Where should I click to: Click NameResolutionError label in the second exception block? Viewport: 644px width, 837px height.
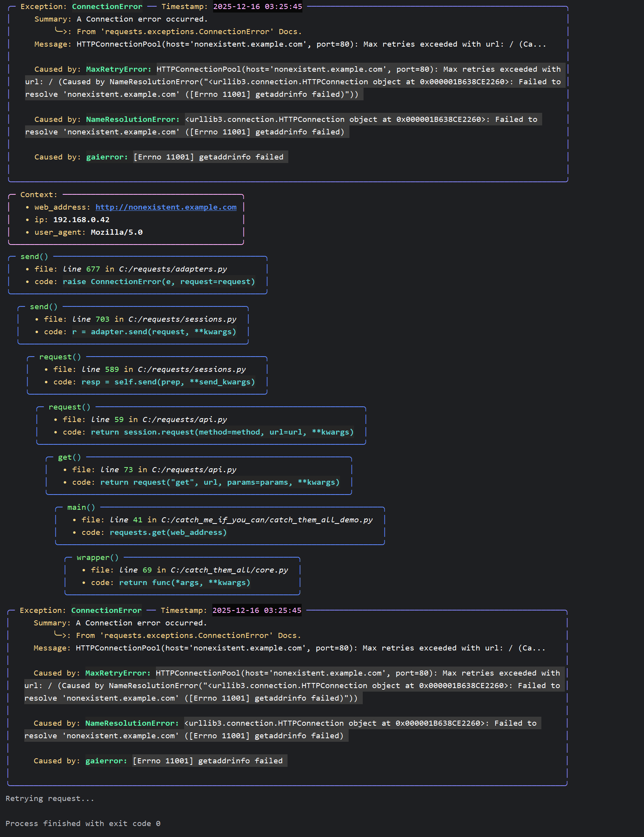point(132,723)
